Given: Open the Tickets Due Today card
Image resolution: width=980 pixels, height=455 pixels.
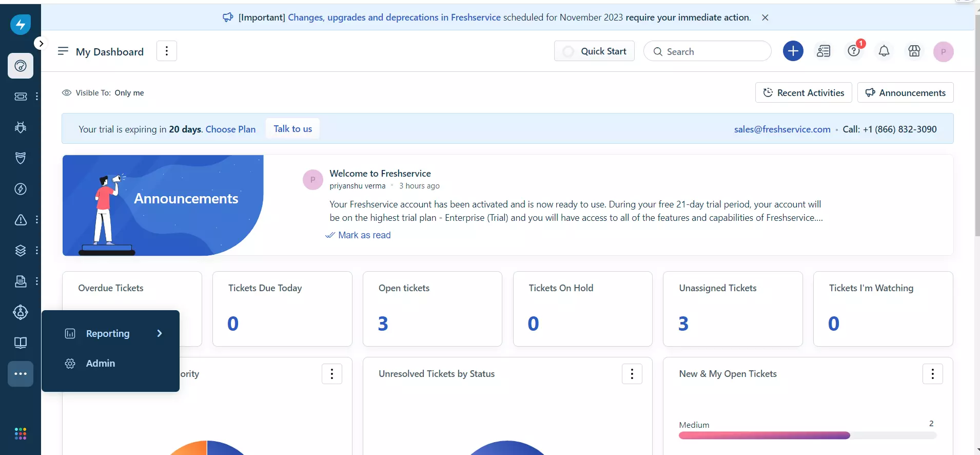Looking at the screenshot, I should click(282, 309).
